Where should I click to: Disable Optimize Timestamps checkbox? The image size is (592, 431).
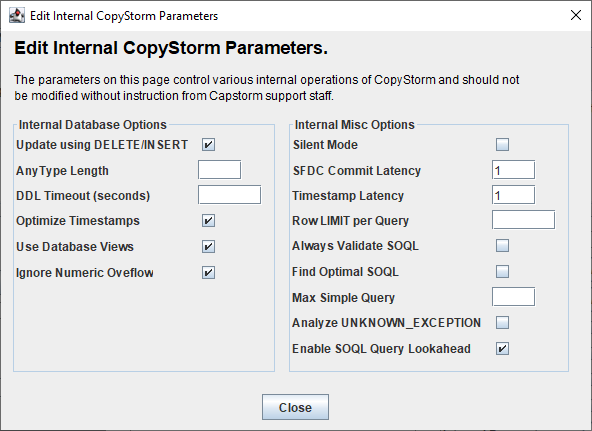[x=208, y=221]
